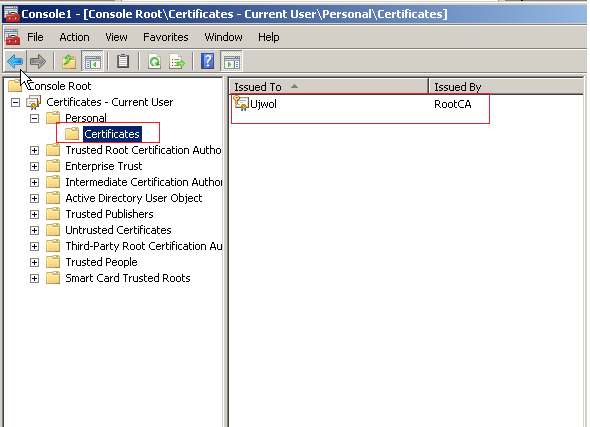Screen dimensions: 590x427
Task: Collapse the Personal folder node
Action: (x=34, y=118)
